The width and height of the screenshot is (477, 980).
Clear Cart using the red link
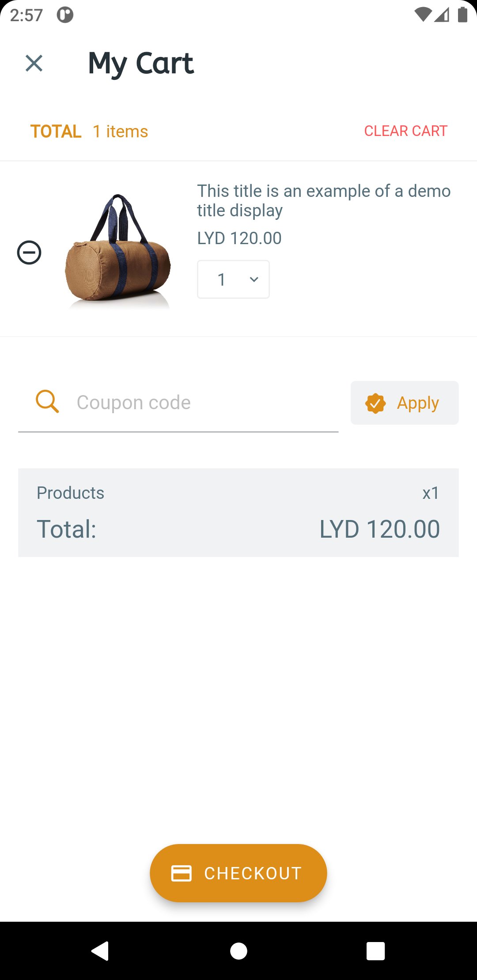click(406, 131)
